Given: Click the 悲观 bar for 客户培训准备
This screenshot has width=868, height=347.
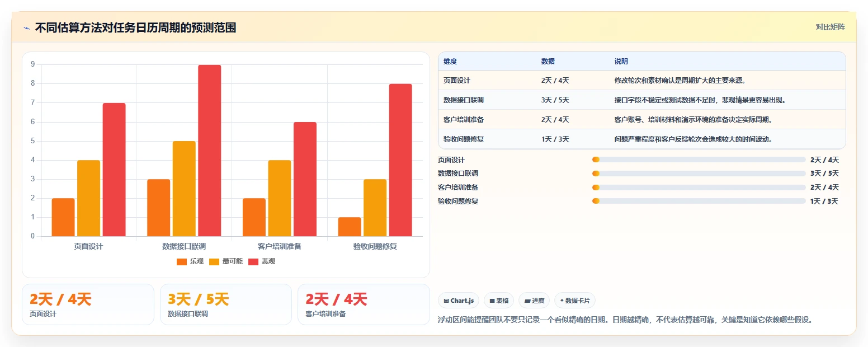Looking at the screenshot, I should coord(305,179).
